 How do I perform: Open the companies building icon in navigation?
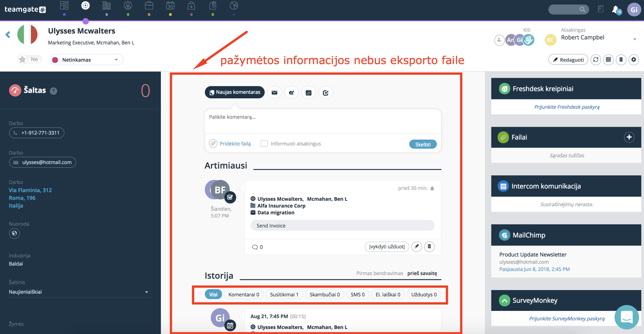(x=107, y=6)
